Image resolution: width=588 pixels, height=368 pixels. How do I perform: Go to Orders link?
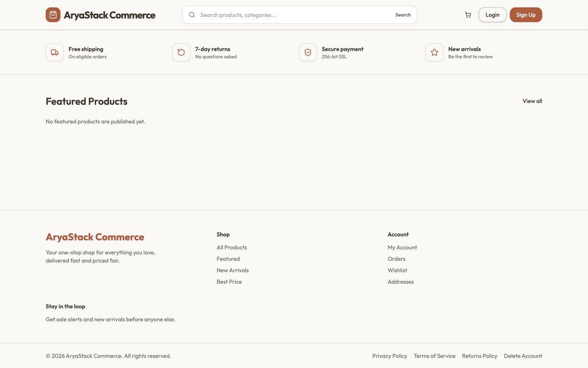pos(396,259)
